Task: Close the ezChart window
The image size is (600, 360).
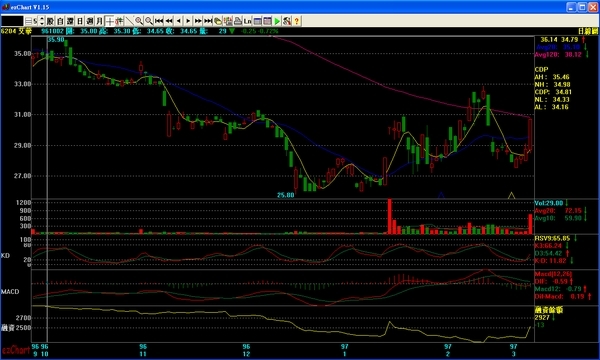Action: (x=593, y=7)
